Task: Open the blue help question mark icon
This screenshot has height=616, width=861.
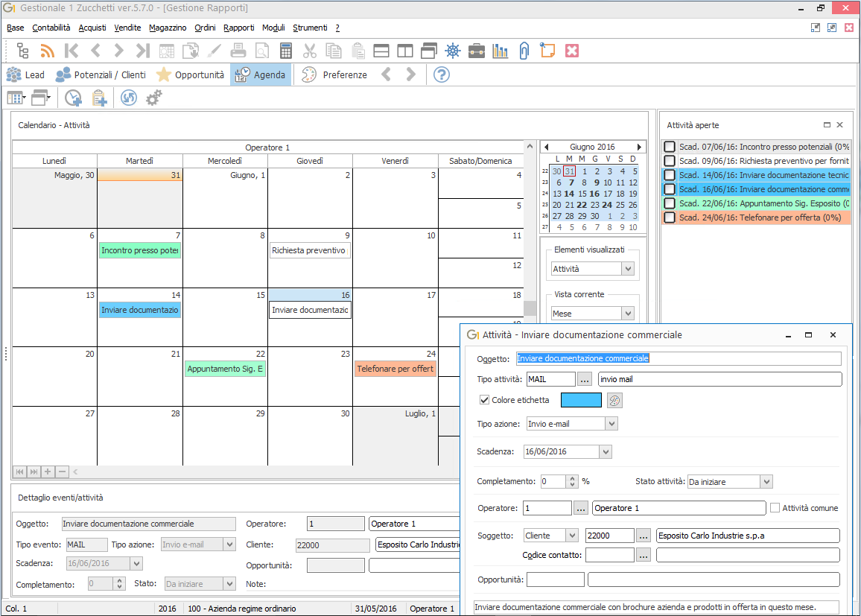Action: (x=442, y=74)
